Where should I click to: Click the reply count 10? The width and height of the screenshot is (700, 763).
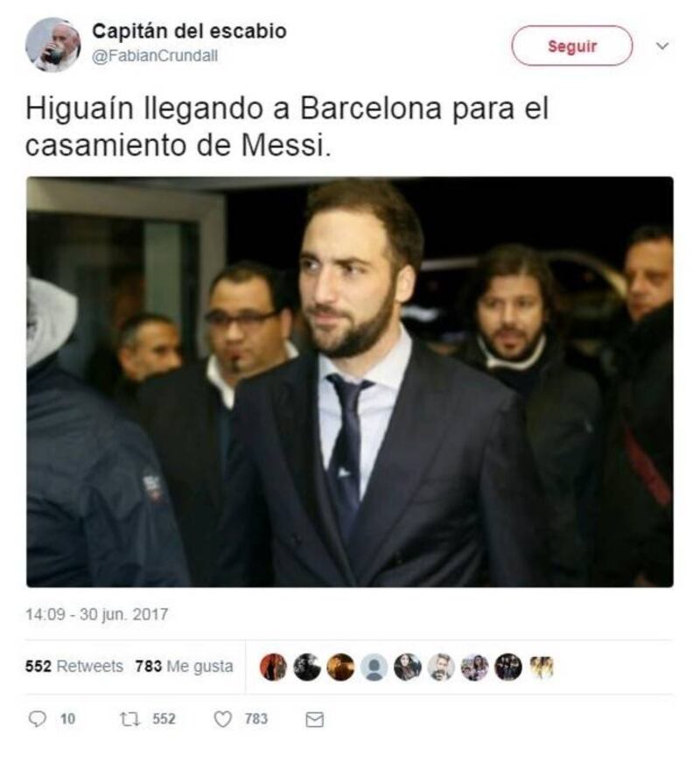click(67, 718)
